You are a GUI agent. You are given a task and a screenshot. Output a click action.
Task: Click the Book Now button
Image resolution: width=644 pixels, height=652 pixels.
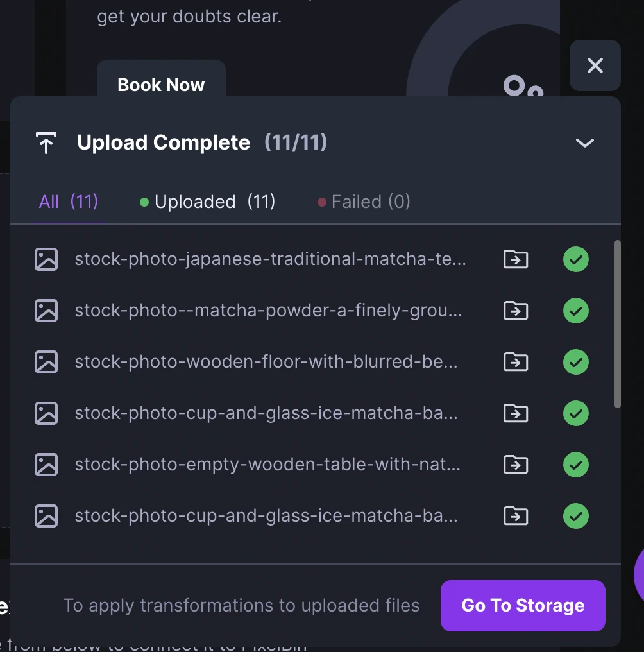coord(161,85)
